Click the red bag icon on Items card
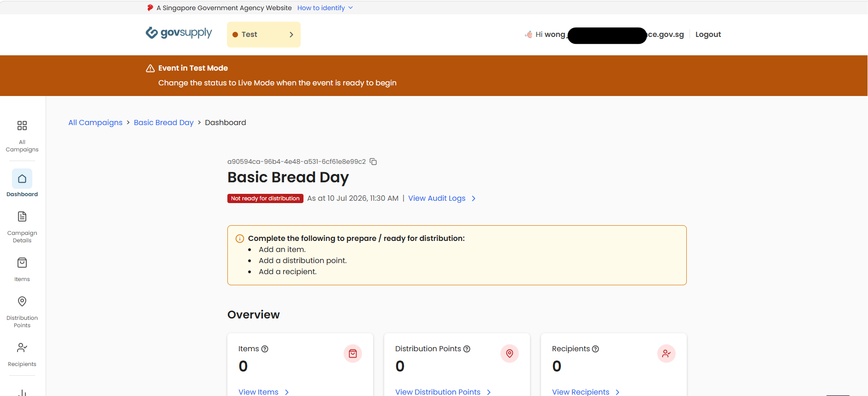The image size is (868, 396). (x=353, y=354)
